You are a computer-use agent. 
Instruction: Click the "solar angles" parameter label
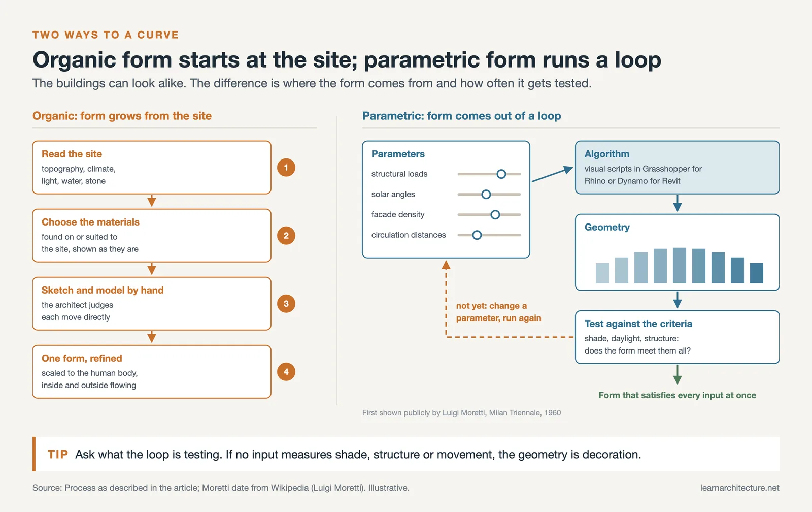tap(393, 194)
